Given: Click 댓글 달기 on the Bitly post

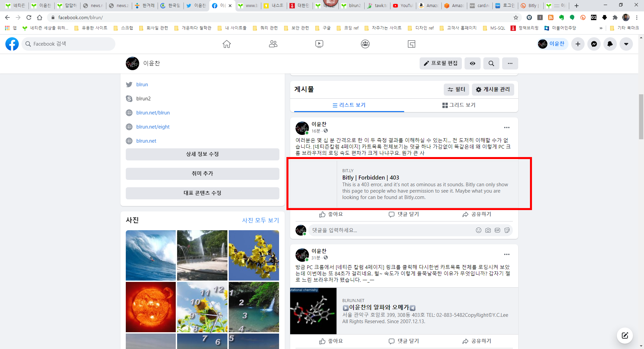Looking at the screenshot, I should tap(404, 214).
